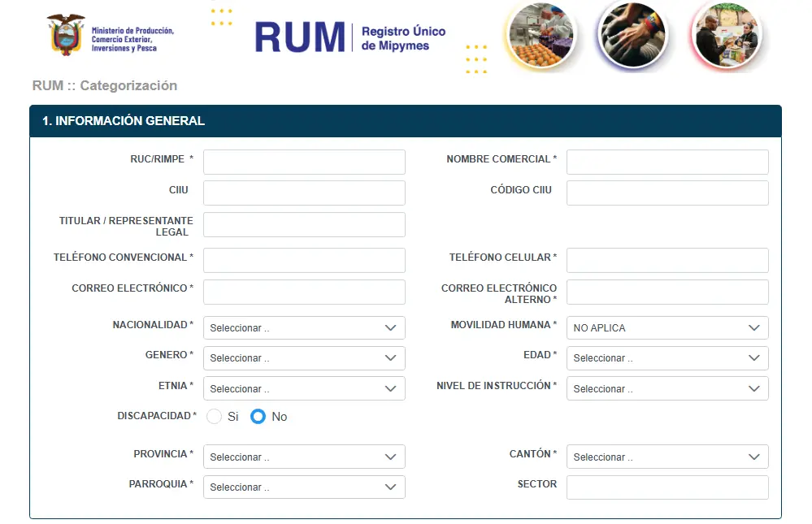Click the circular eggs production photo
The width and height of the screenshot is (812, 524).
tap(541, 34)
